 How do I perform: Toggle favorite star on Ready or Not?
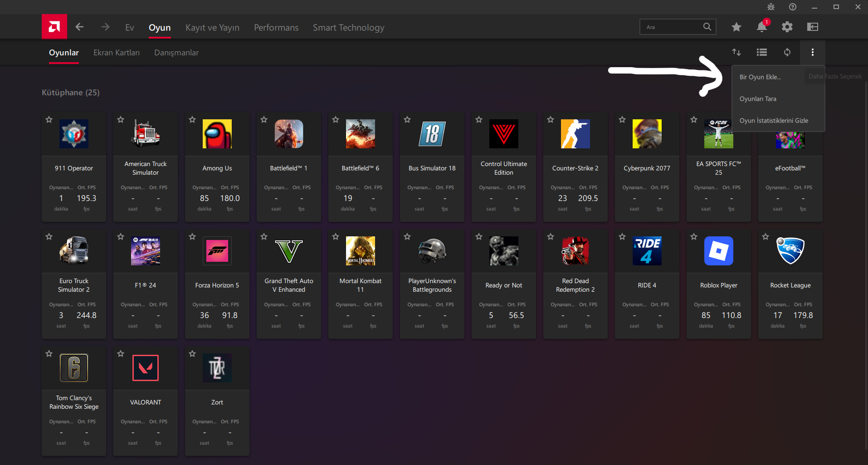pyautogui.click(x=479, y=237)
